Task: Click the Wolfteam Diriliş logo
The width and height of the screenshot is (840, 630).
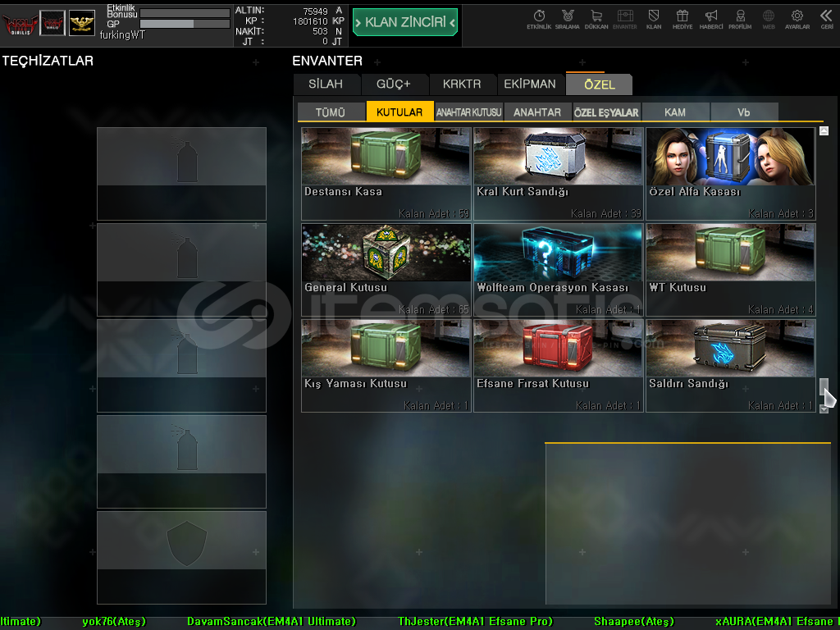Action: click(20, 24)
